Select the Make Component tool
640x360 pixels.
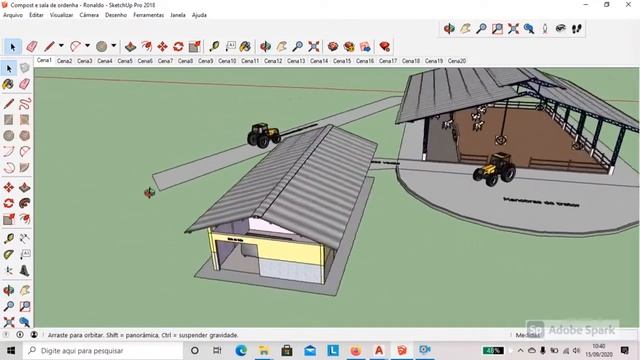point(24,68)
